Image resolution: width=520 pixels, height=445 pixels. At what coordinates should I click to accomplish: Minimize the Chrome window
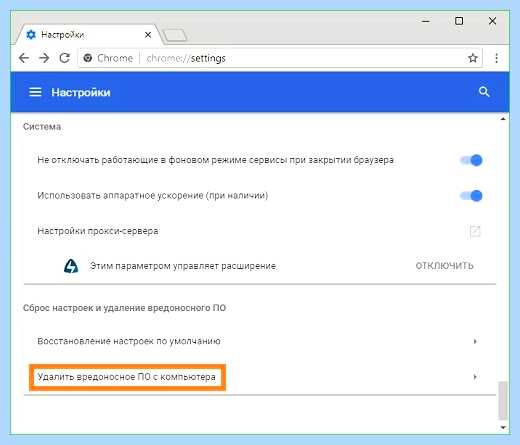tap(426, 21)
